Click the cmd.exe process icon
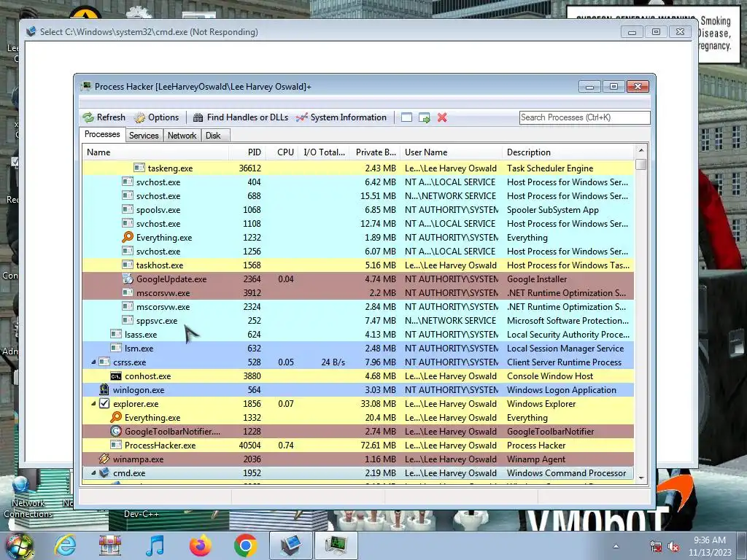This screenshot has height=560, width=747. [104, 472]
